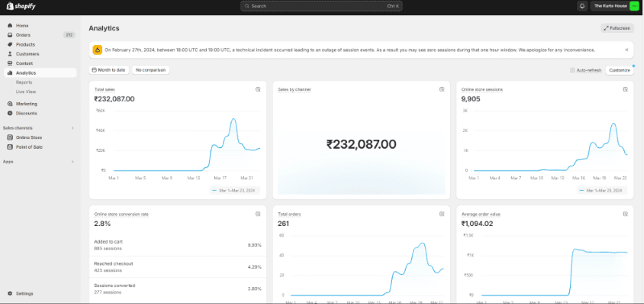Click the Sessions chart date legend
This screenshot has height=304, width=644.
[x=602, y=191]
